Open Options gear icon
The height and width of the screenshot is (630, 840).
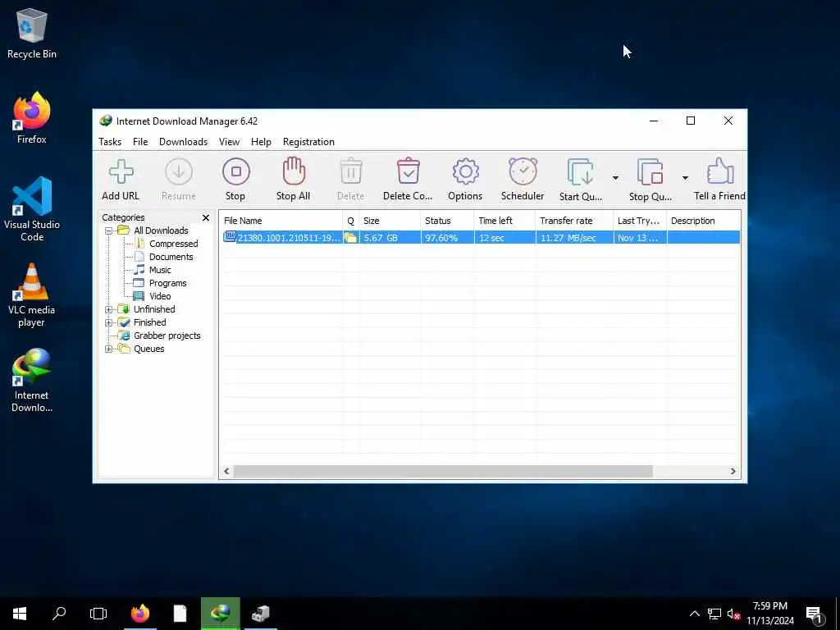tap(466, 172)
